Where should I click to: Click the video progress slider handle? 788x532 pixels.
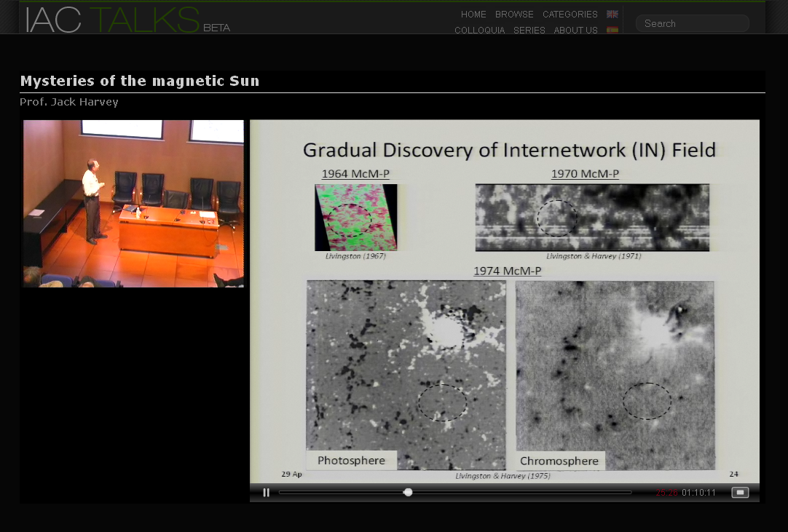pos(408,492)
